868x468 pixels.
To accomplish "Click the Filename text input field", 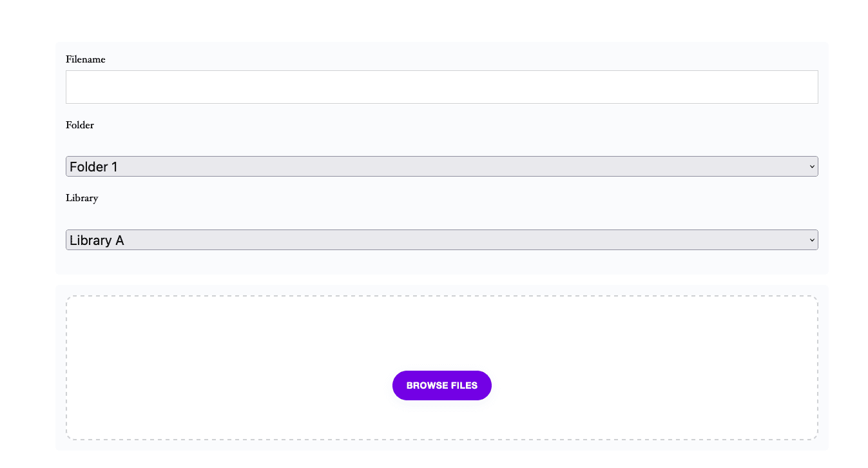I will pyautogui.click(x=441, y=87).
